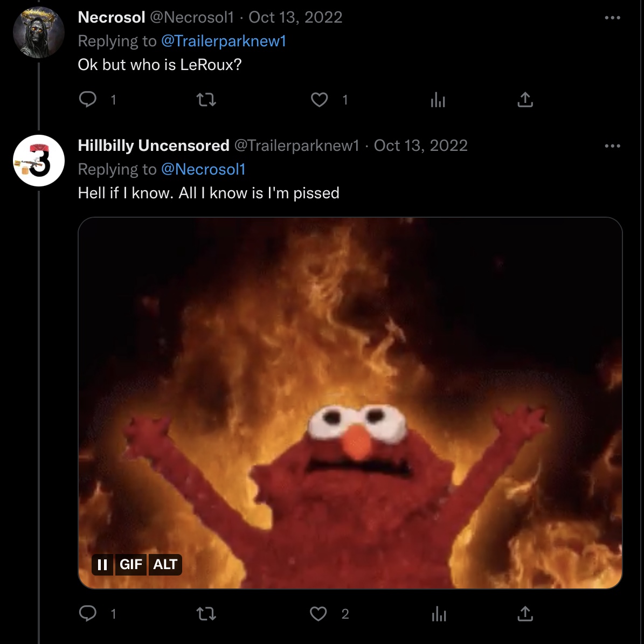
Task: Reply to Necrosol's tweet
Action: tap(88, 100)
